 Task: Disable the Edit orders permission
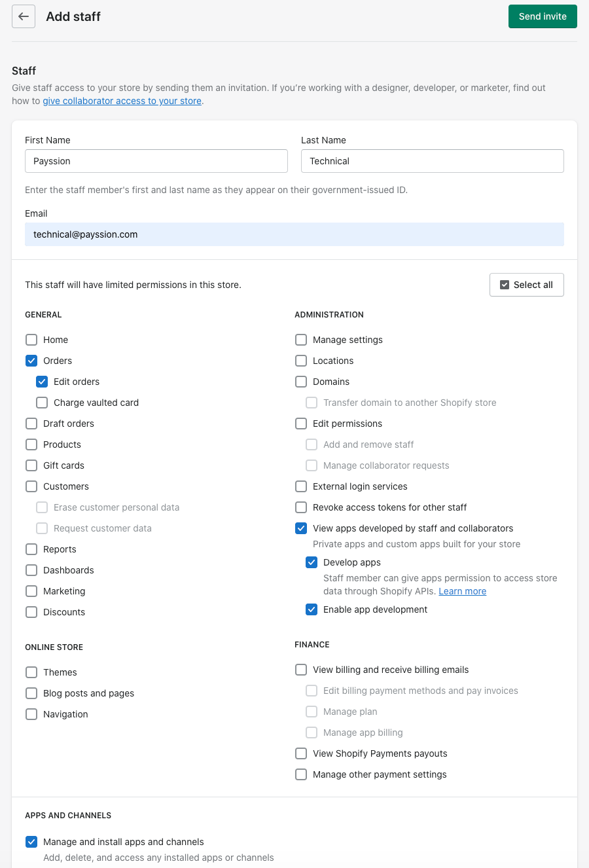click(x=42, y=381)
